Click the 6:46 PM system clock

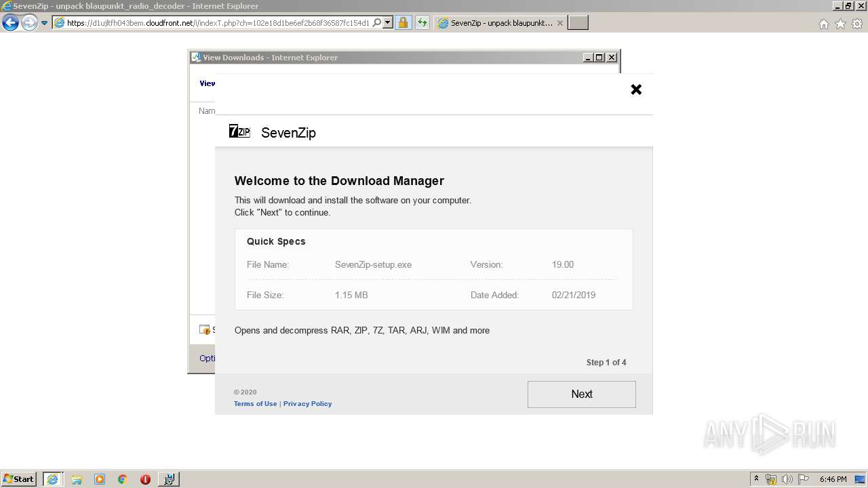[833, 479]
